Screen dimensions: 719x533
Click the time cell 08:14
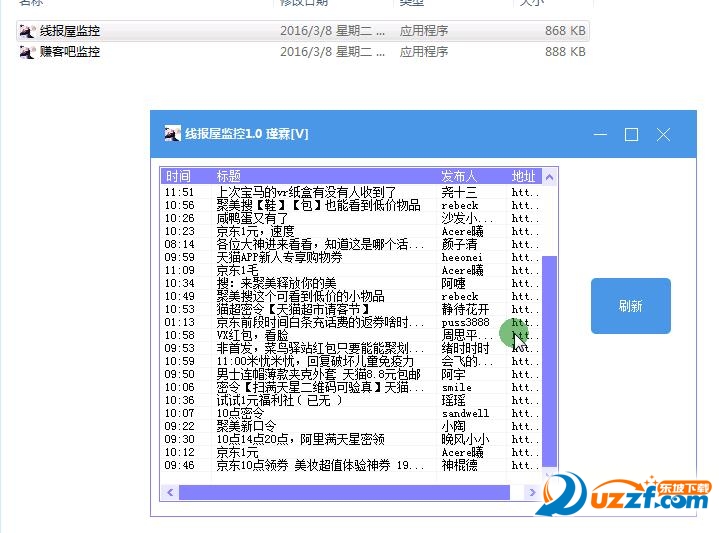point(179,244)
